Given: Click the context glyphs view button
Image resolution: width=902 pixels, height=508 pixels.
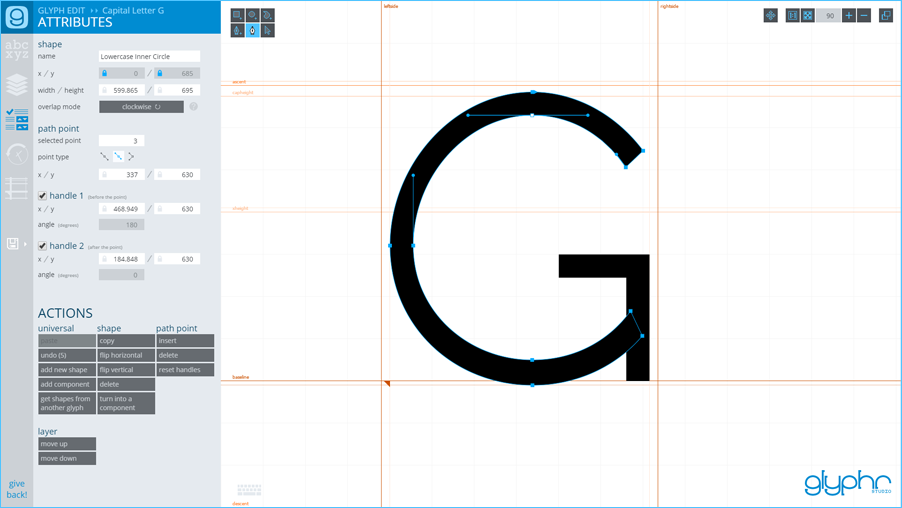Looking at the screenshot, I should pyautogui.click(x=793, y=16).
